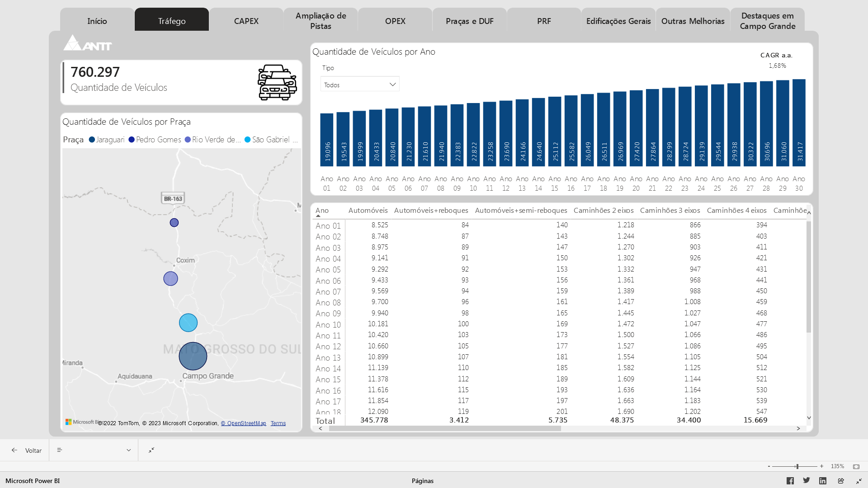Click the 760.297 vehicles card
Screen dimensions: 868x488
181,82
